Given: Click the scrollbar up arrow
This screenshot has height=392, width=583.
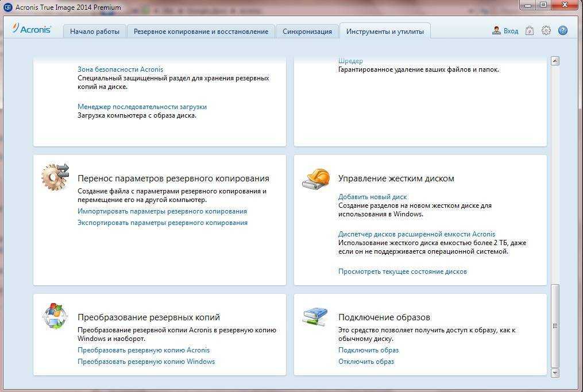Looking at the screenshot, I should pos(555,61).
